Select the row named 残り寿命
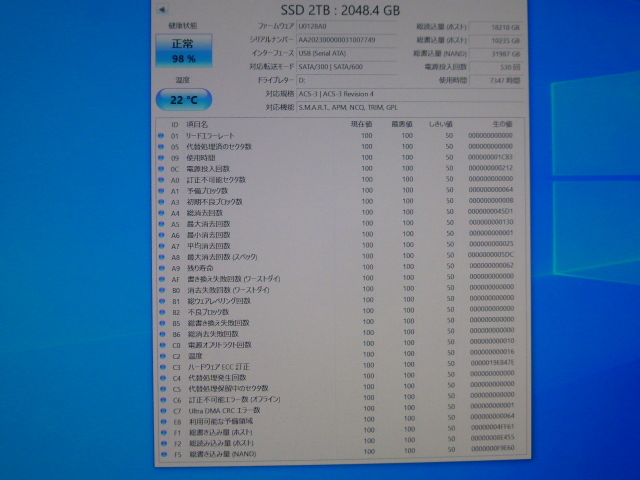This screenshot has width=640, height=480. [341, 268]
